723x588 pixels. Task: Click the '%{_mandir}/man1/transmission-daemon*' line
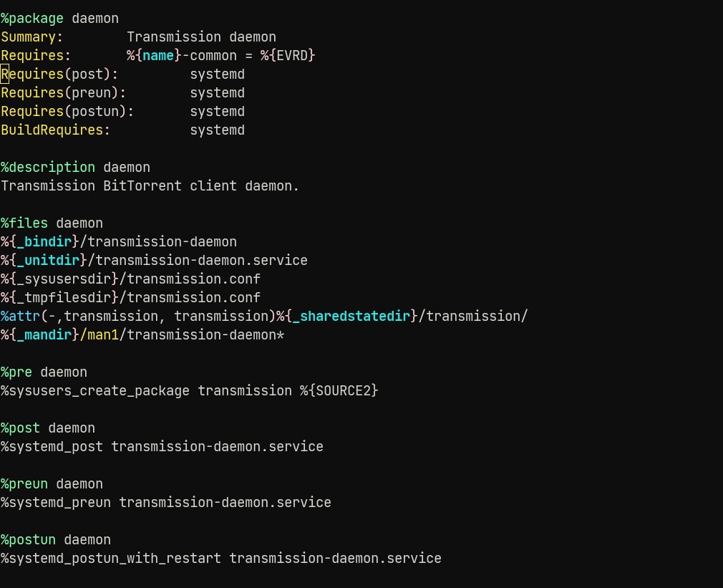click(142, 334)
